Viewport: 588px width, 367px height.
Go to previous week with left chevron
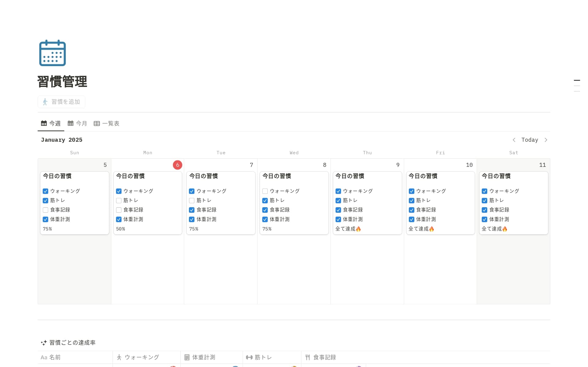tap(514, 140)
